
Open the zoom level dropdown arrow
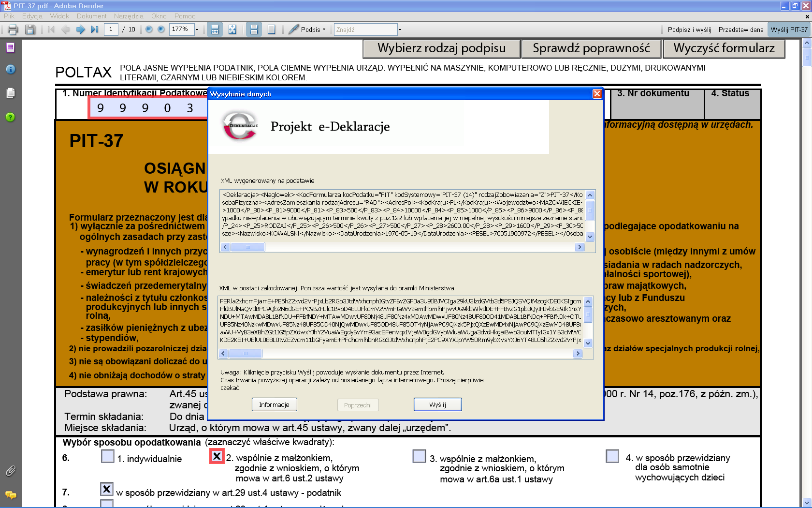click(197, 30)
